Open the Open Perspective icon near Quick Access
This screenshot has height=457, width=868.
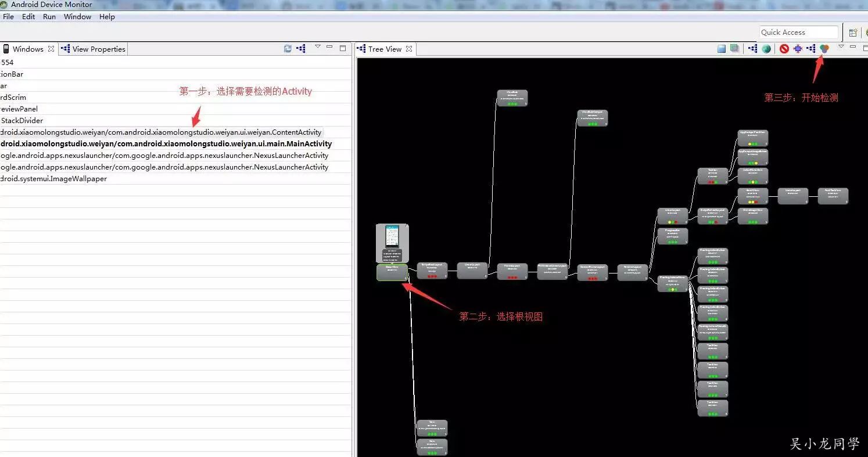click(x=853, y=33)
